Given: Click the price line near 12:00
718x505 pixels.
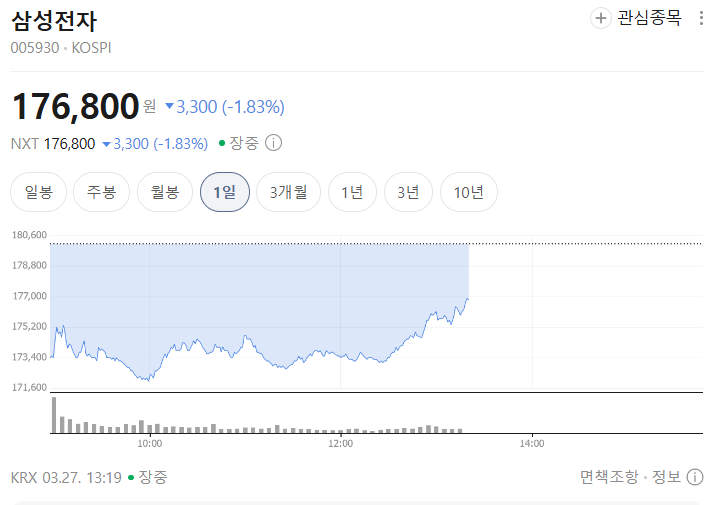Looking at the screenshot, I should pyautogui.click(x=341, y=353).
